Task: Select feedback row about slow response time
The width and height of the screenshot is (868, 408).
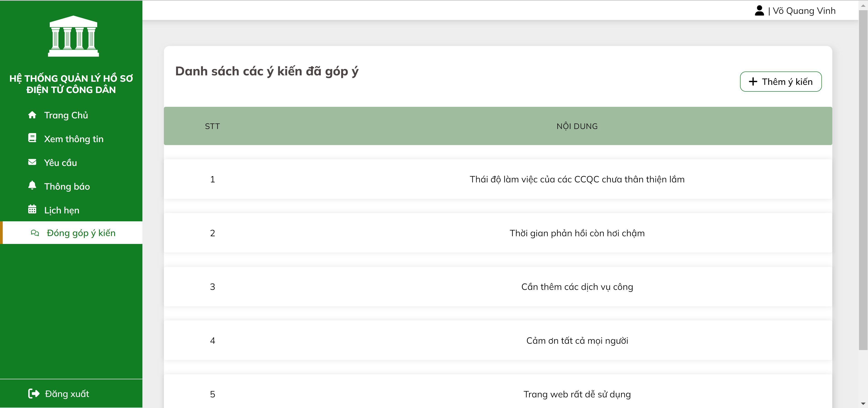Action: [577, 233]
